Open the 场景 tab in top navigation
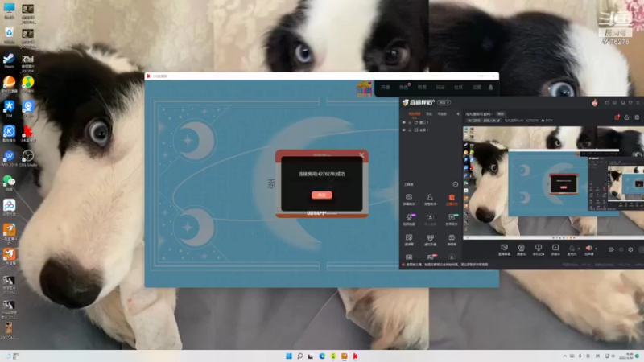 [x=422, y=88]
